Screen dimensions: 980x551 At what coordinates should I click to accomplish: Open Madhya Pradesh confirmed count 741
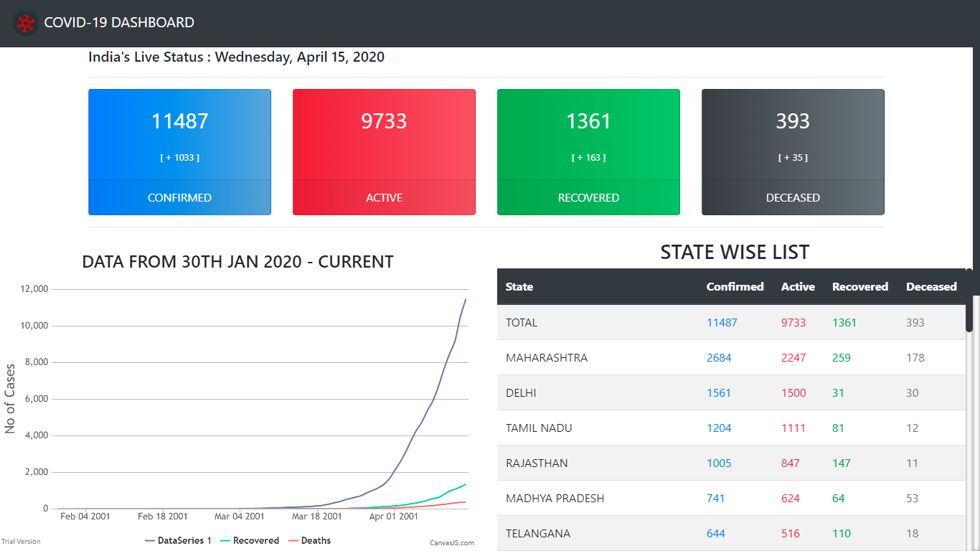point(715,498)
